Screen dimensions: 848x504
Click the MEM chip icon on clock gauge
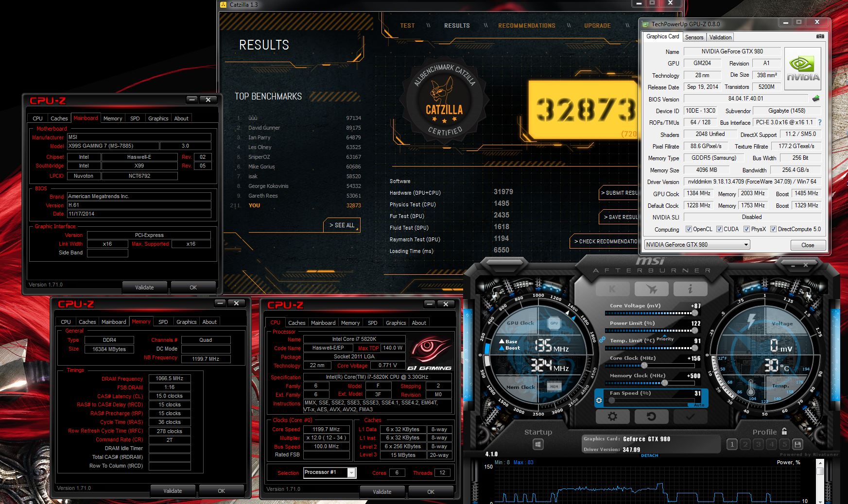click(x=554, y=386)
